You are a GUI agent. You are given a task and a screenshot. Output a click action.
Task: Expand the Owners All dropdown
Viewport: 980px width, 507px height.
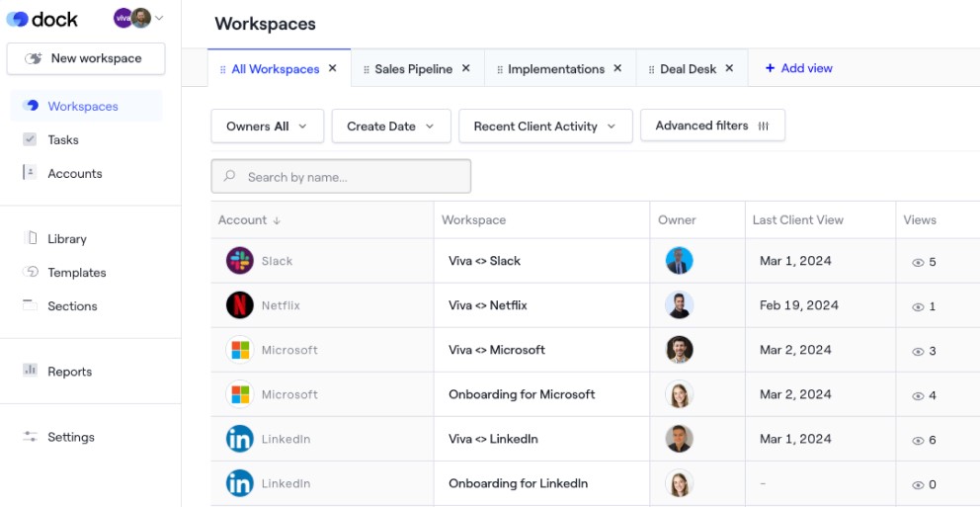(x=267, y=127)
